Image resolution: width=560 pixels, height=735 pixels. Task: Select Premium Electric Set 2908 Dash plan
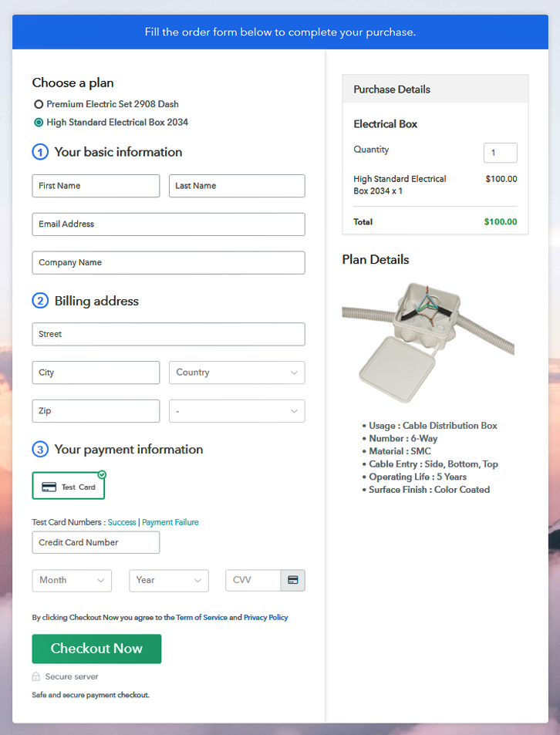[x=39, y=104]
